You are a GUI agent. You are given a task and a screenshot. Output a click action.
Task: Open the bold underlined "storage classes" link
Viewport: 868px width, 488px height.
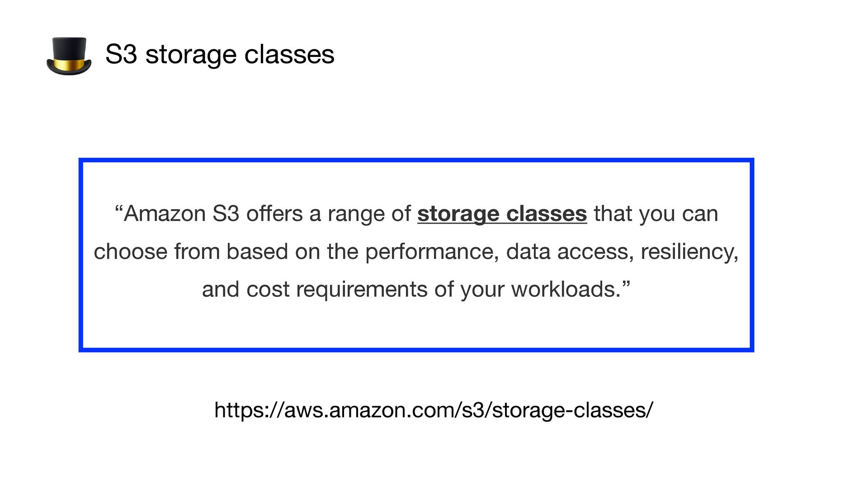tap(502, 214)
